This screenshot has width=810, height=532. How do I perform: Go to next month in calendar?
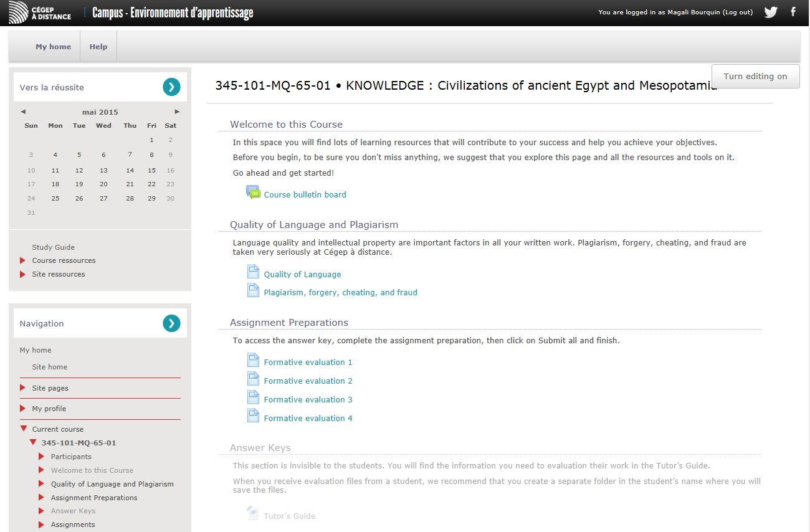tap(177, 112)
